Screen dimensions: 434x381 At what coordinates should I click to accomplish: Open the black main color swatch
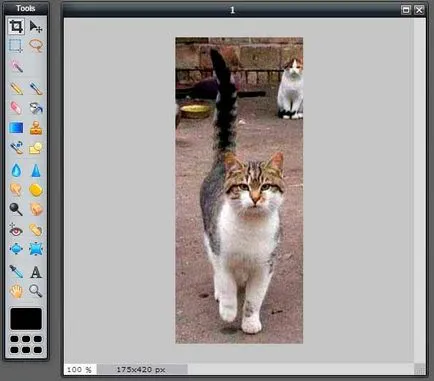(x=26, y=319)
